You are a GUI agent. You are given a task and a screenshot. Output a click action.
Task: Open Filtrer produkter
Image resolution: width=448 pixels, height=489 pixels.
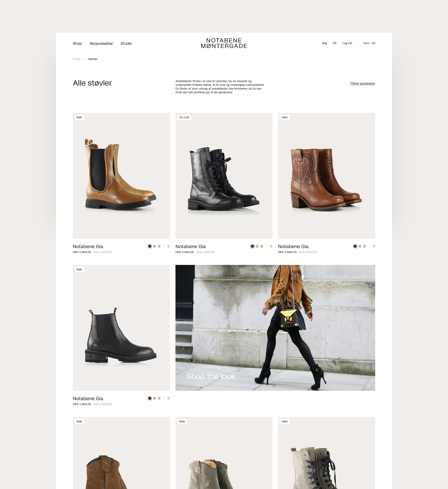(363, 83)
